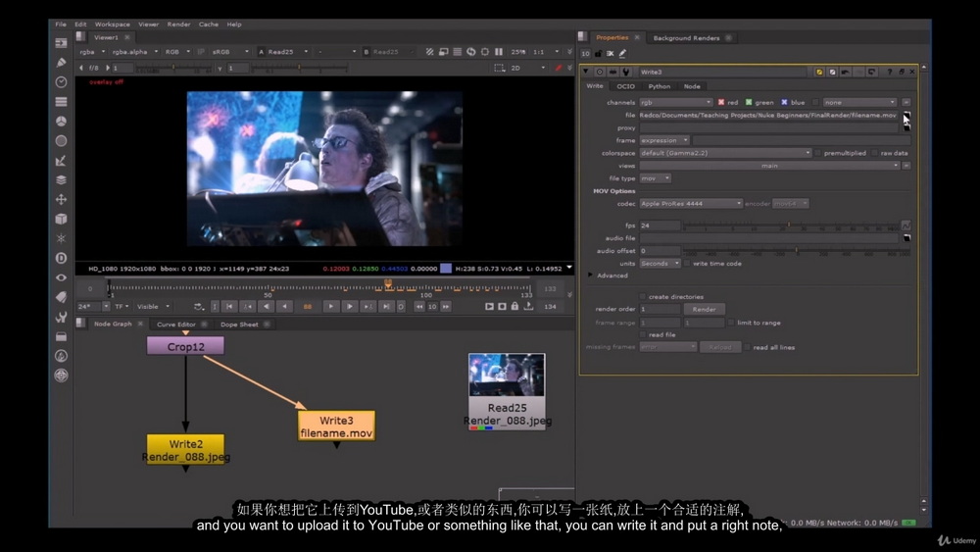980x552 pixels.
Task: Open the codec Apple ProRes 4444 dropdown
Action: pos(691,203)
